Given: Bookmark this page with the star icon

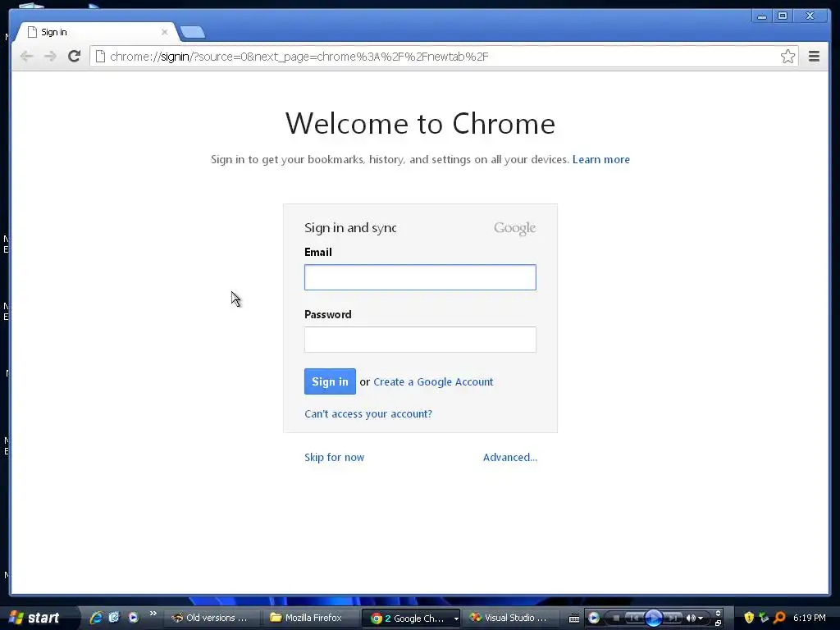Looking at the screenshot, I should 787,57.
